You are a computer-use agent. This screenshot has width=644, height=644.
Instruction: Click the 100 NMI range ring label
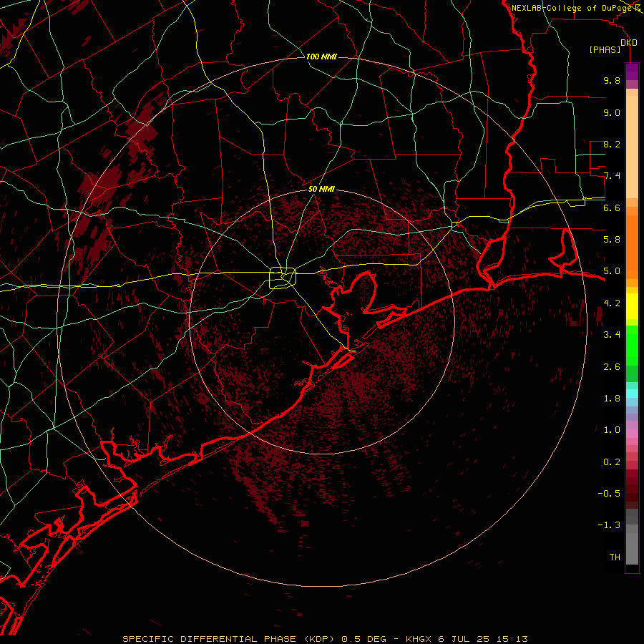tap(321, 57)
